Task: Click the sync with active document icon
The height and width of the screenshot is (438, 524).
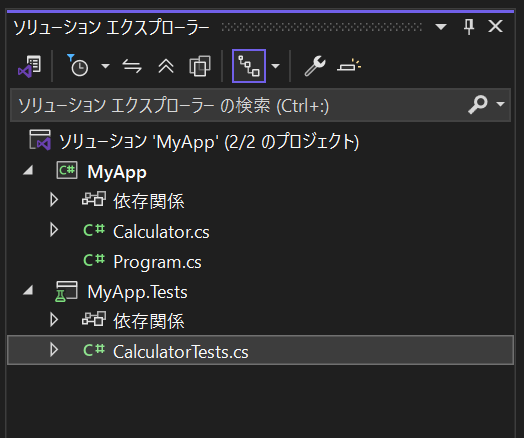Action: coord(132,66)
